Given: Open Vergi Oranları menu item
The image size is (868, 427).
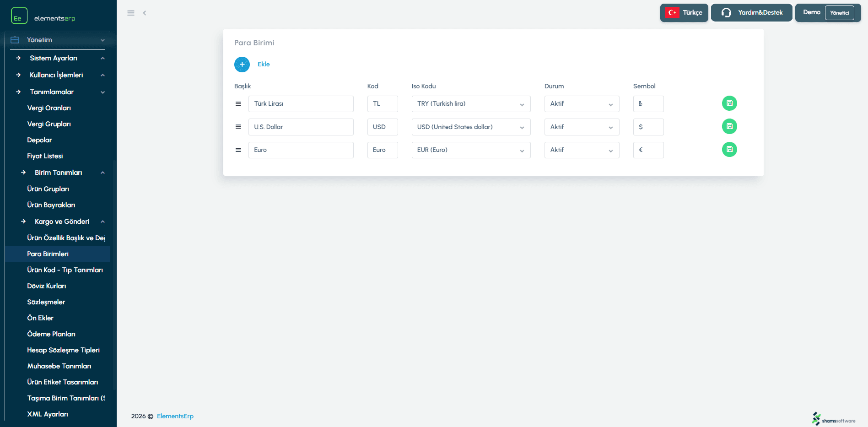Looking at the screenshot, I should 49,108.
